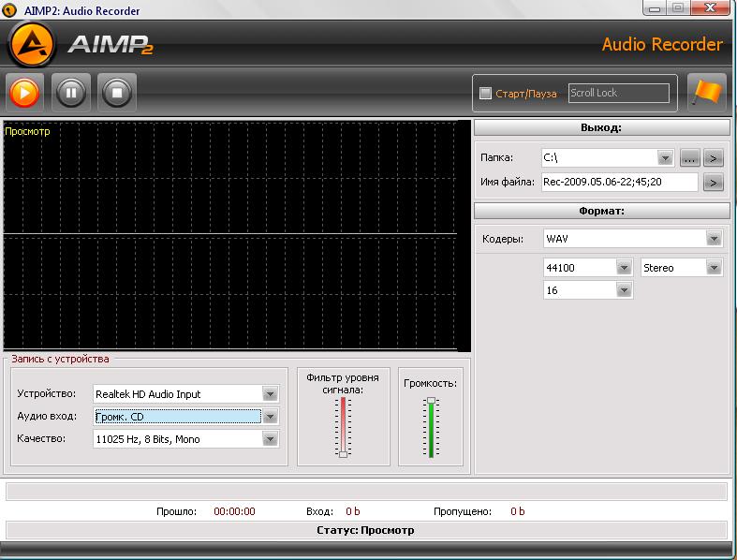Enable the Старт/Пауза hotkey checkbox
Viewport: 737px width, 560px height.
click(x=485, y=94)
